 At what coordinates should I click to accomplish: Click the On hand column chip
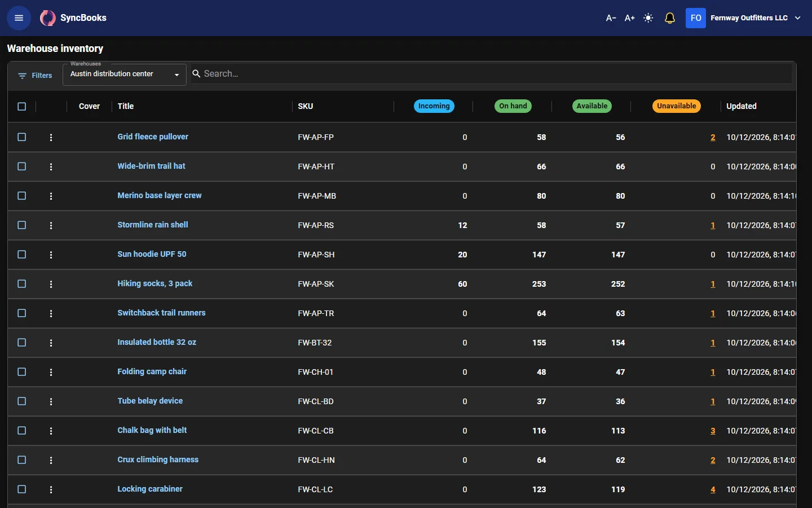tap(513, 106)
